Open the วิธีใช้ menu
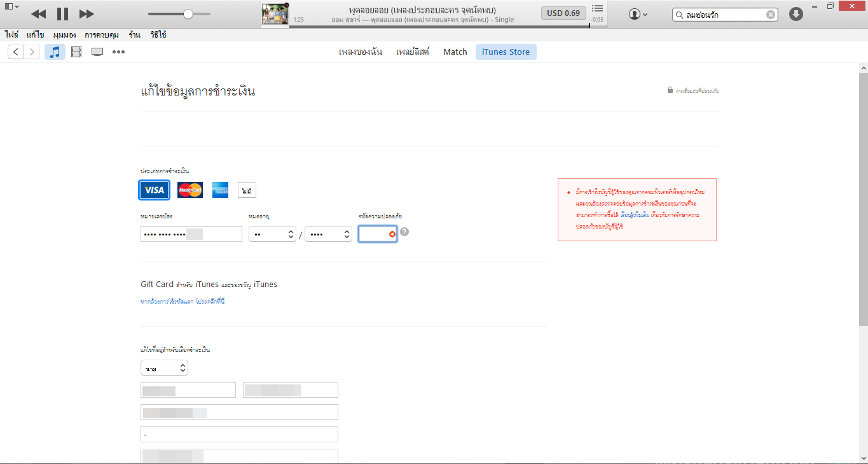 tap(158, 34)
